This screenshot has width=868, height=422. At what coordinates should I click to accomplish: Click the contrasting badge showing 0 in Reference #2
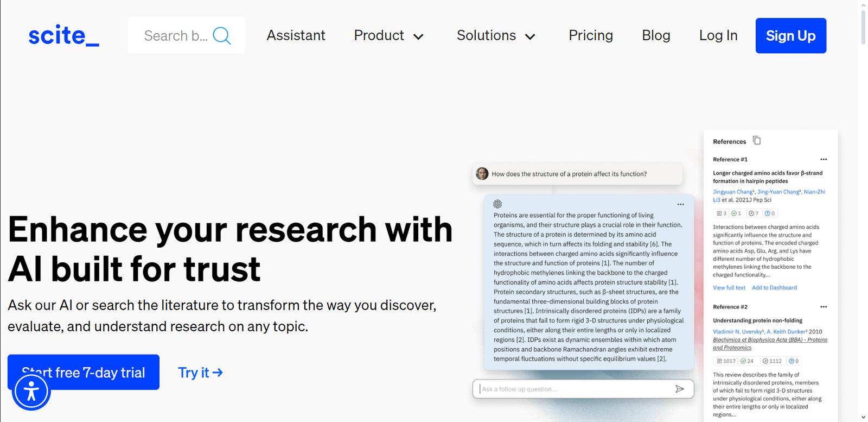coord(794,361)
